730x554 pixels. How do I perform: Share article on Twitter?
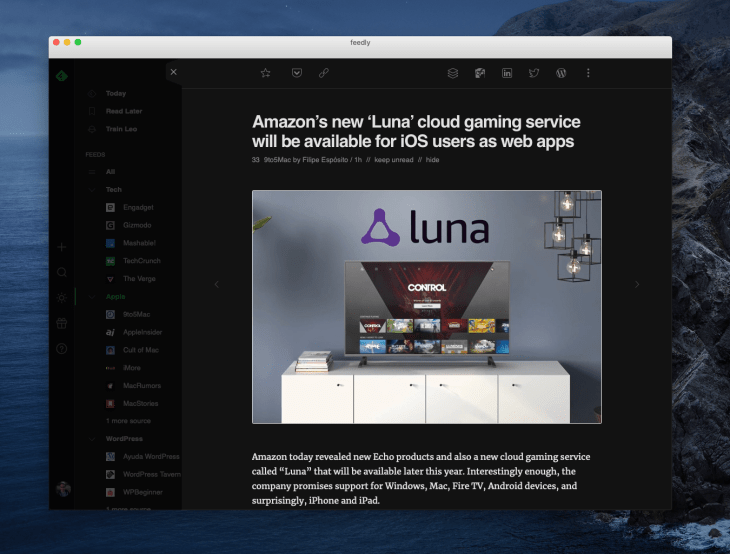534,73
